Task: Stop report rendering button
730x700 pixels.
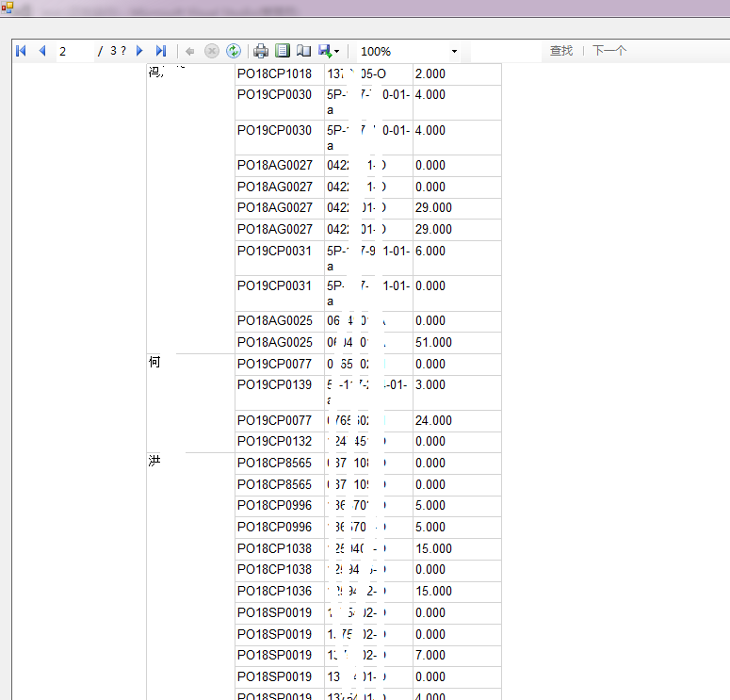Action: [x=212, y=51]
